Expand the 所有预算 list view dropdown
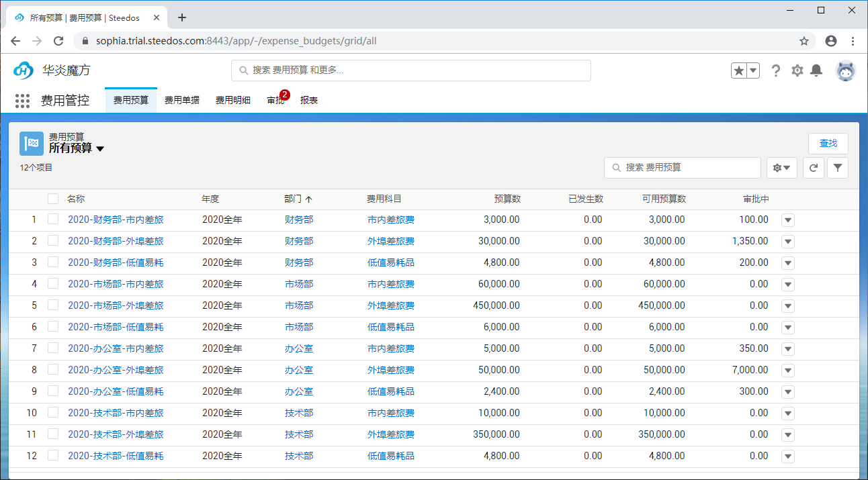 pyautogui.click(x=99, y=149)
